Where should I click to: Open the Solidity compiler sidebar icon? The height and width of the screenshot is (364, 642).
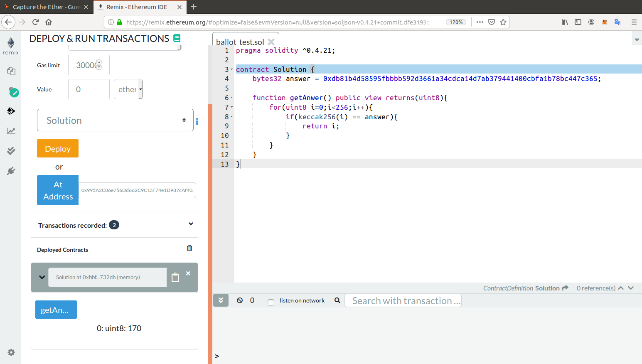[x=11, y=92]
